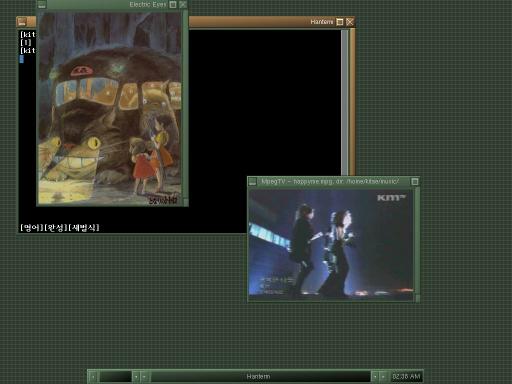Image resolution: width=512 pixels, height=384 pixels.
Task: Click the Korean input mode status line in Hanterm
Action: point(60,228)
